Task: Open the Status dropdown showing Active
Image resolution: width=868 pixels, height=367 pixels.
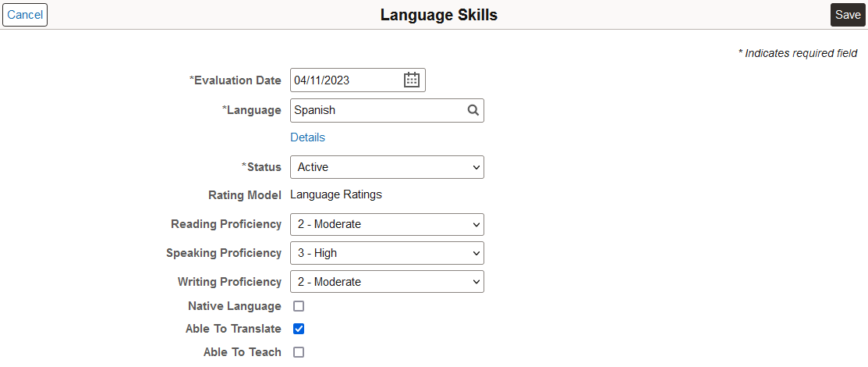Action: (x=387, y=167)
